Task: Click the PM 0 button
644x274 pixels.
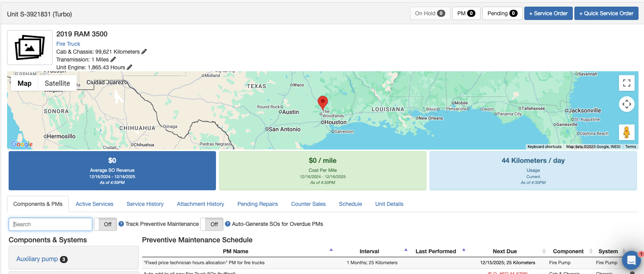Action: pyautogui.click(x=466, y=13)
